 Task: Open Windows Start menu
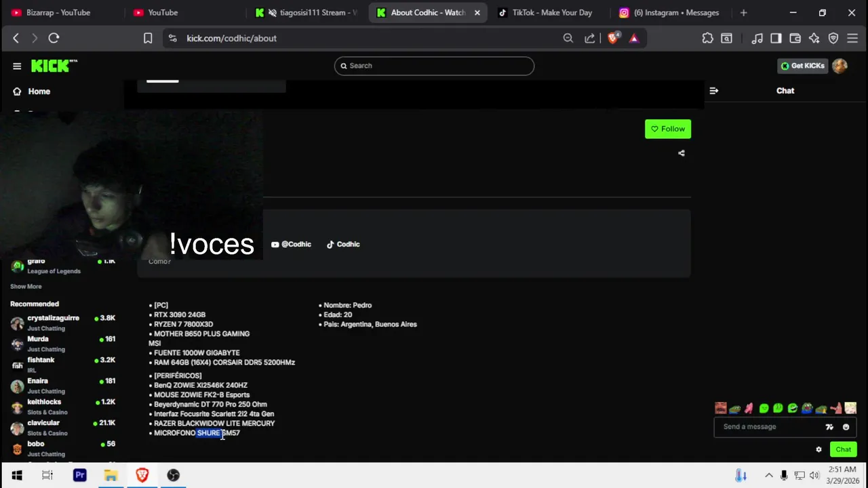[x=16, y=475]
